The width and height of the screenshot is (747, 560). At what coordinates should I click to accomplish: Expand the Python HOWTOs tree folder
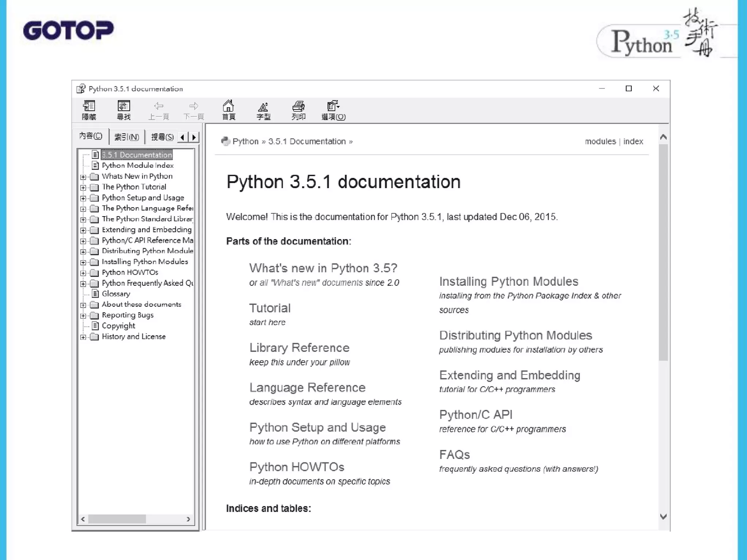click(x=83, y=273)
